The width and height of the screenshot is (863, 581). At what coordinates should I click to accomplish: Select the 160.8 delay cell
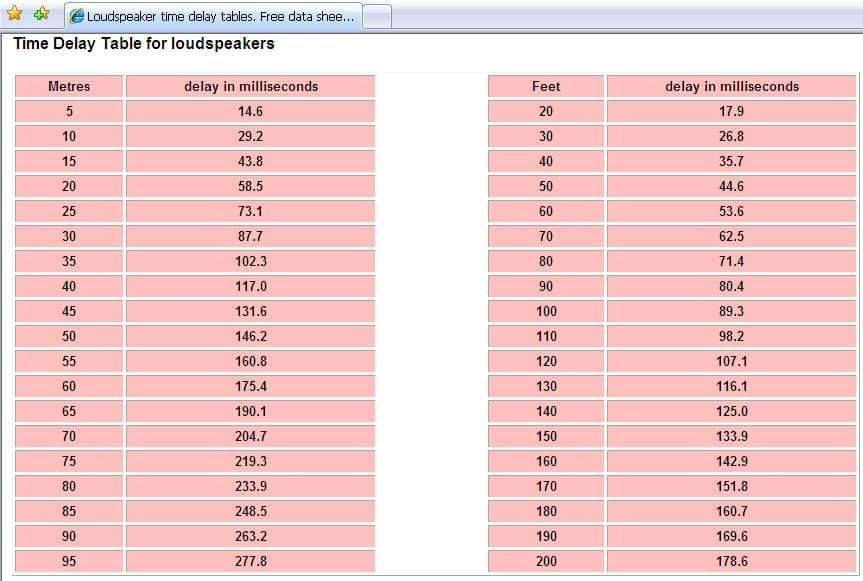(250, 361)
